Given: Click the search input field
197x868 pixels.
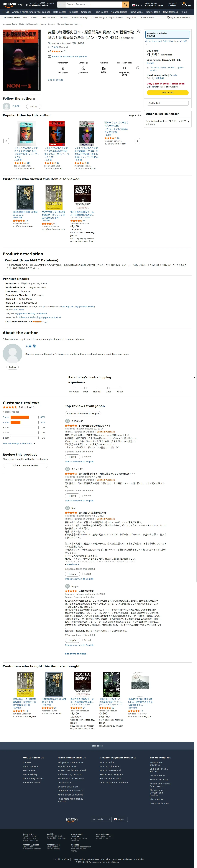Looking at the screenshot, I should (x=94, y=4).
